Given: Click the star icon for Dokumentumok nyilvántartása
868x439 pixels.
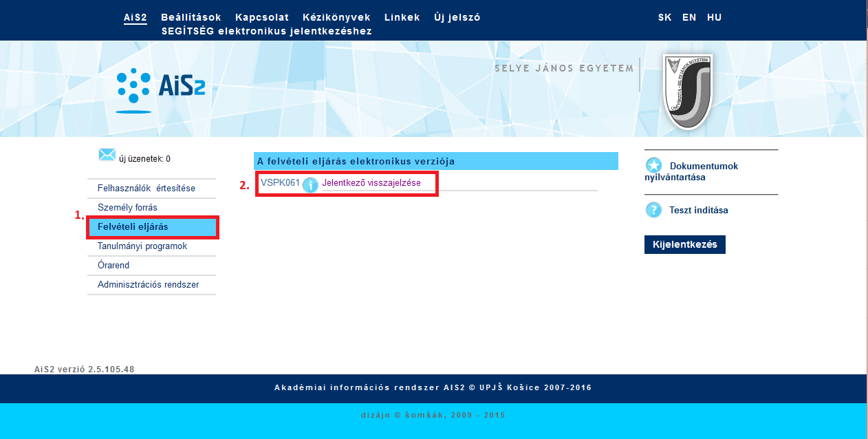Looking at the screenshot, I should click(653, 166).
